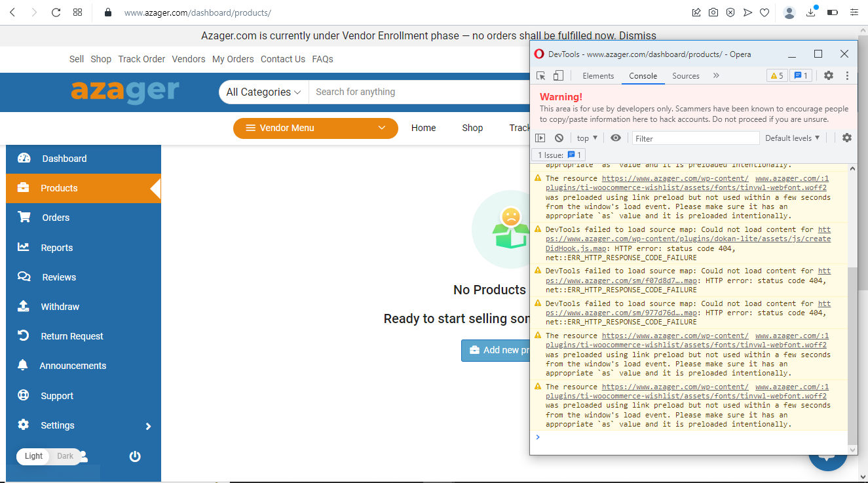
Task: Click the 1 Issue button in console
Action: (x=559, y=155)
